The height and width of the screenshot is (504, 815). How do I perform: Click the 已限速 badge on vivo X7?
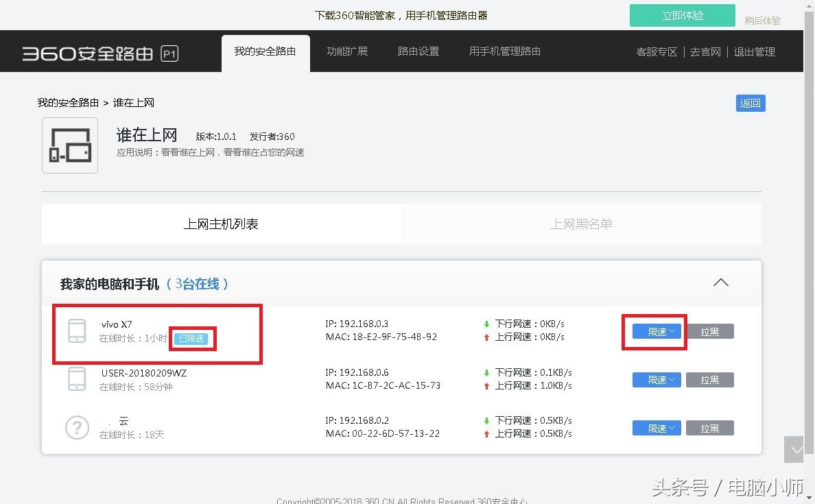point(192,339)
